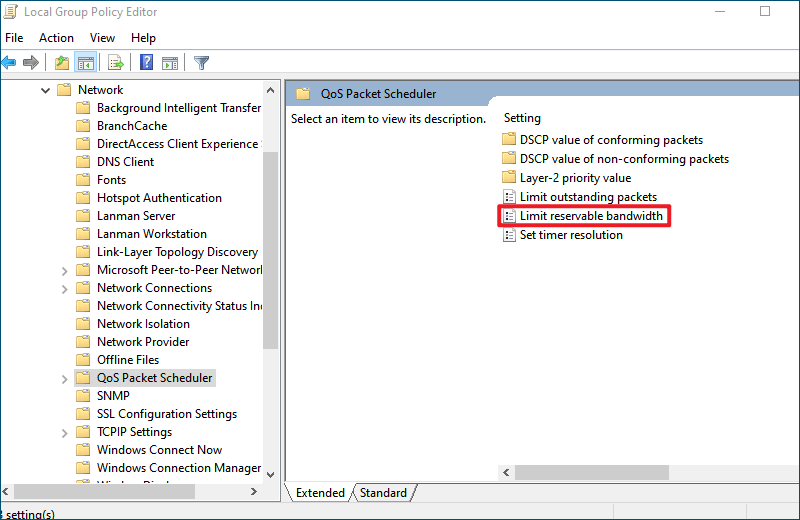Click tree pane vertical scrollbar down arrow
800x520 pixels.
(270, 474)
